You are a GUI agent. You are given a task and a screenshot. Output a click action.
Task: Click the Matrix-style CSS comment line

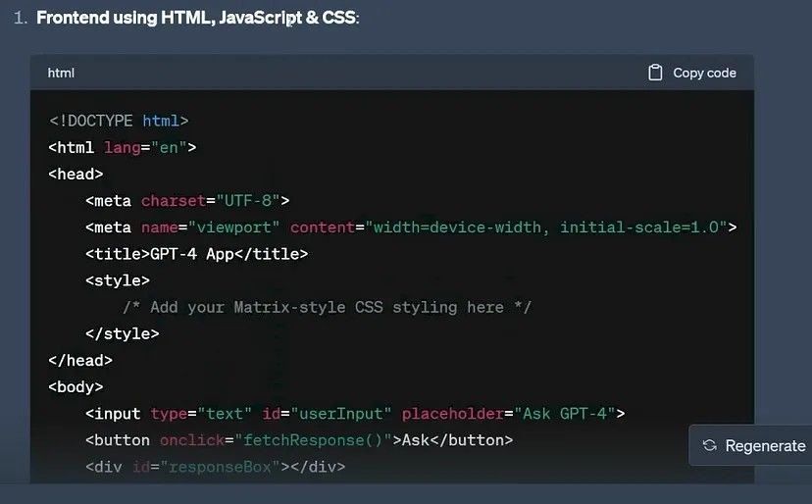click(x=327, y=307)
